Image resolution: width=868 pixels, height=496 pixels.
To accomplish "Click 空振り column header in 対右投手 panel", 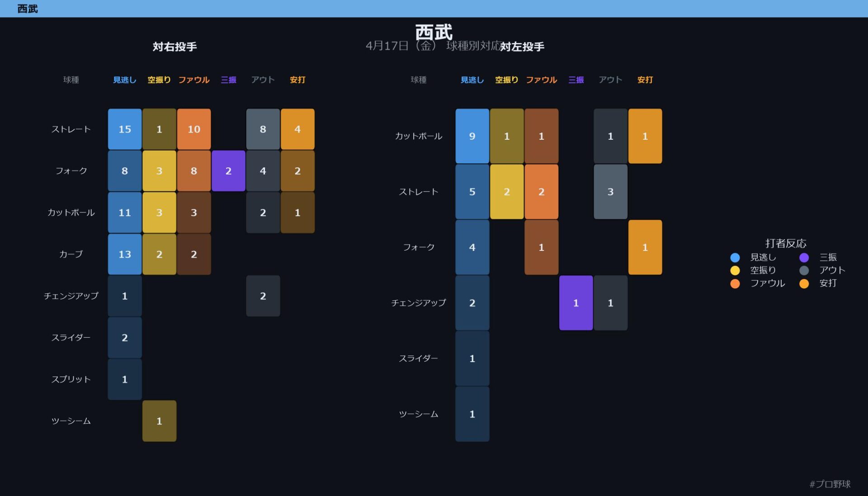I will click(x=159, y=80).
